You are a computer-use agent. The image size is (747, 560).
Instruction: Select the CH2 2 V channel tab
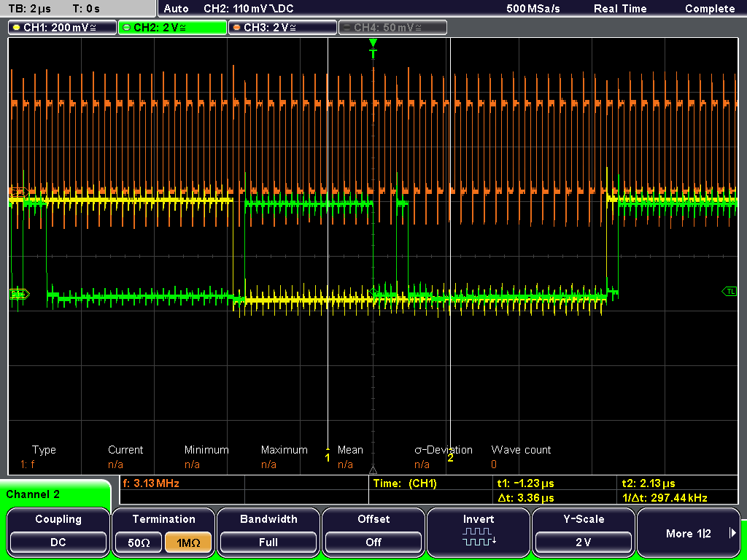point(172,28)
